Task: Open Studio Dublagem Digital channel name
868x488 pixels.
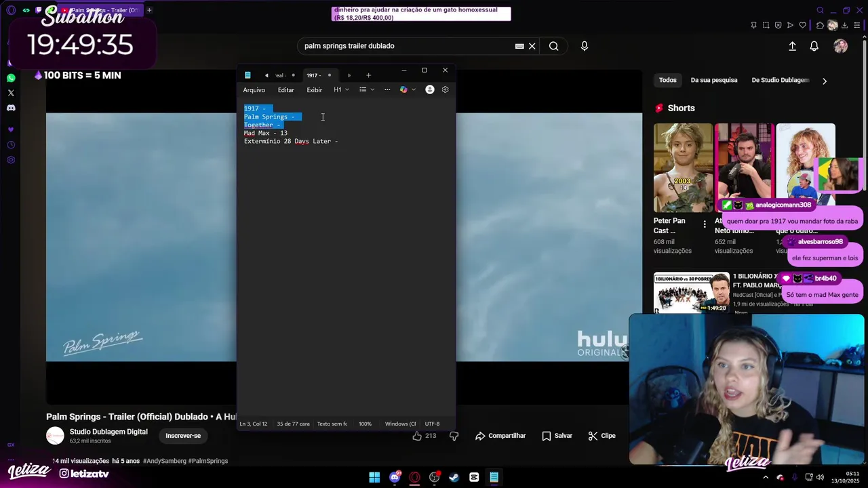Action: click(x=108, y=432)
